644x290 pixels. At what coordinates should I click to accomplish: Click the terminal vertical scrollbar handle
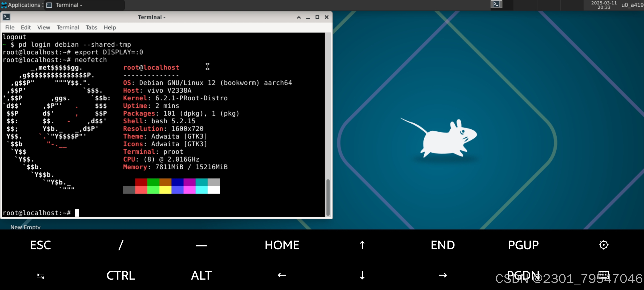(328, 197)
